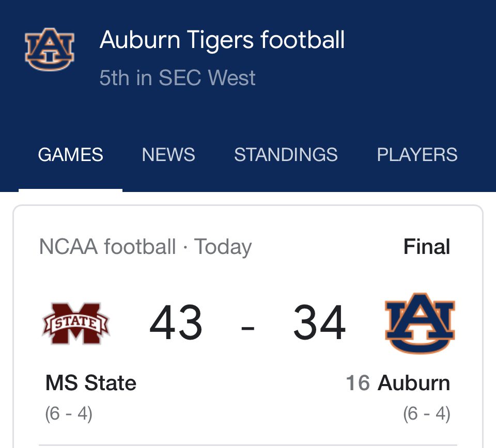Click Auburn's number 16 ranking

358,383
